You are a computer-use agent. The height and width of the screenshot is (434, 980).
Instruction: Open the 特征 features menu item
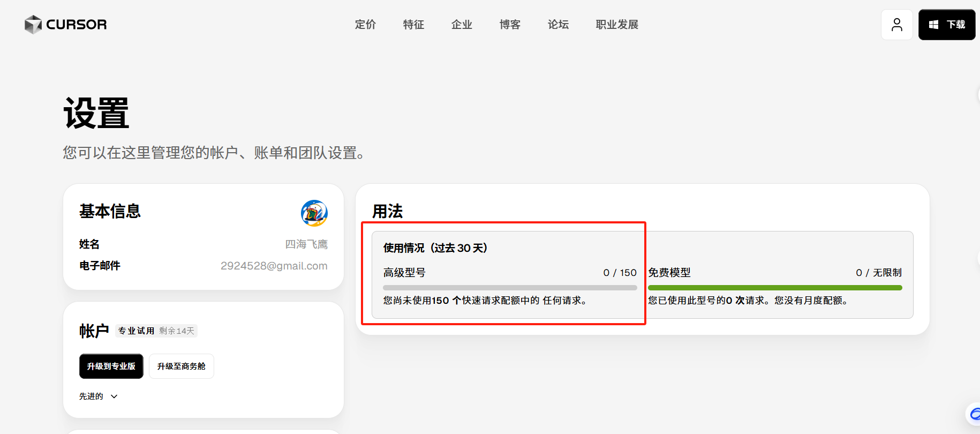tap(413, 25)
